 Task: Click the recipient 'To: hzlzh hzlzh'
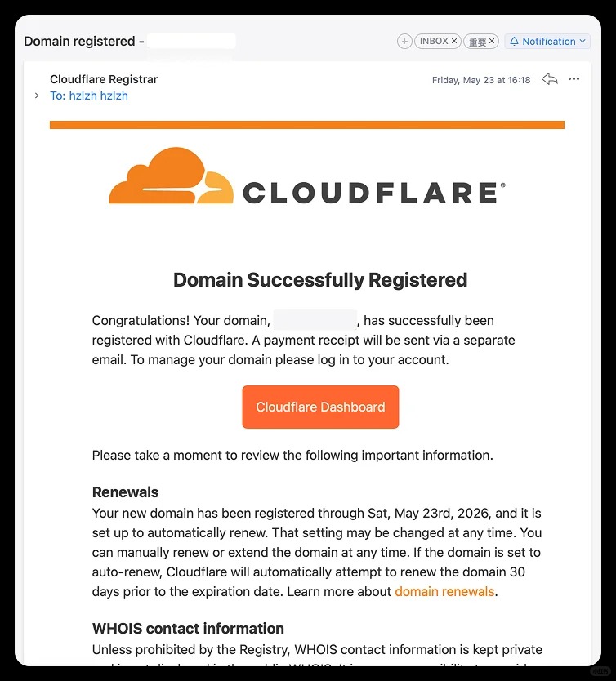coord(89,96)
